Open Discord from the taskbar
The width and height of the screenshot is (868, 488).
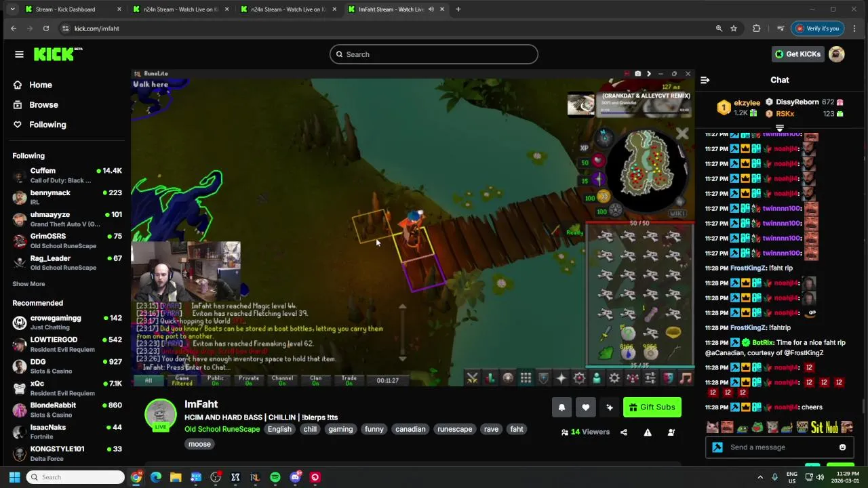click(295, 477)
